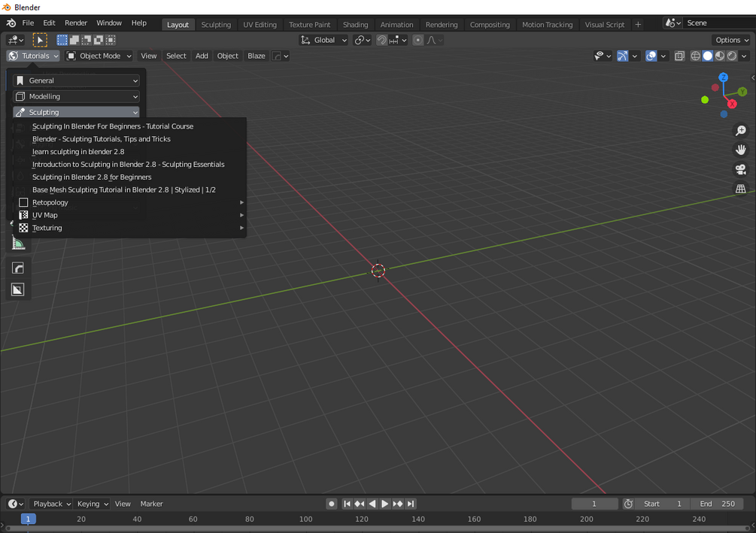The height and width of the screenshot is (533, 756).
Task: Switch to Rendered viewport shading
Action: click(732, 56)
